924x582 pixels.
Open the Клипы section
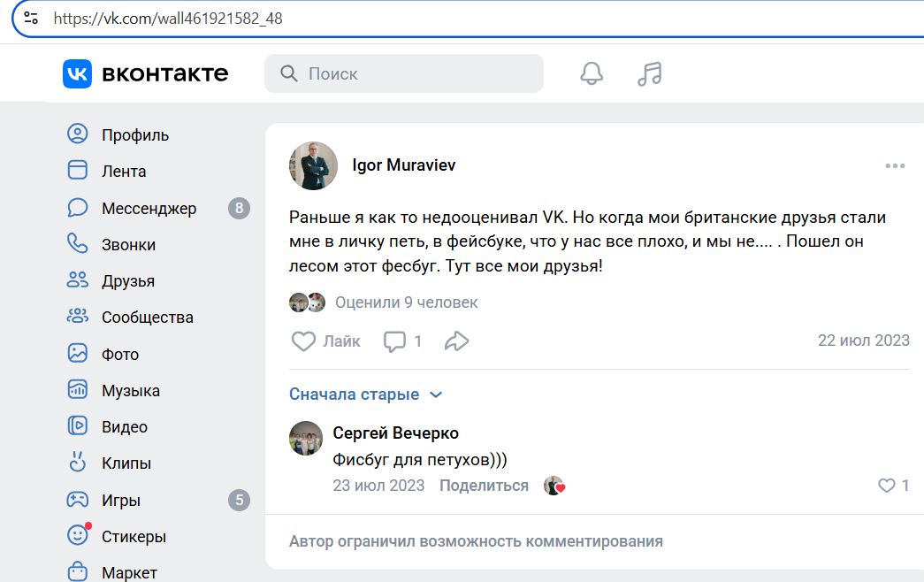[126, 463]
